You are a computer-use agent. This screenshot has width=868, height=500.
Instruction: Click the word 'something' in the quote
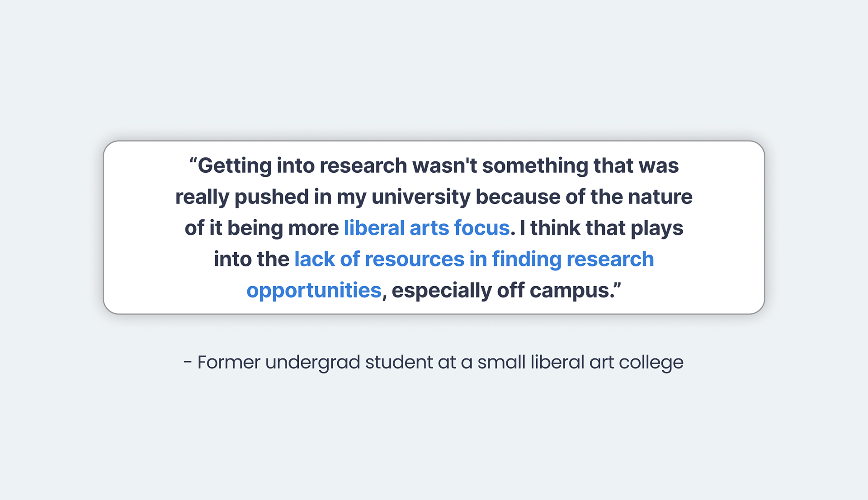click(535, 166)
